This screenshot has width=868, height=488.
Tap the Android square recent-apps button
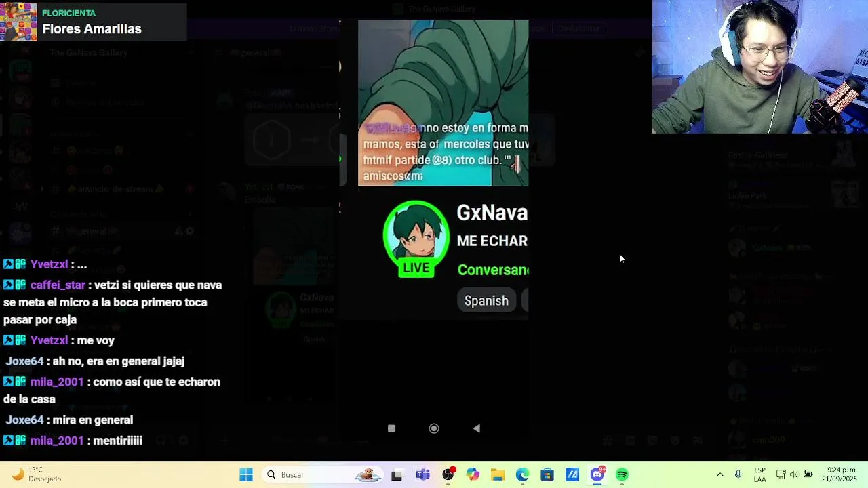[x=391, y=428]
